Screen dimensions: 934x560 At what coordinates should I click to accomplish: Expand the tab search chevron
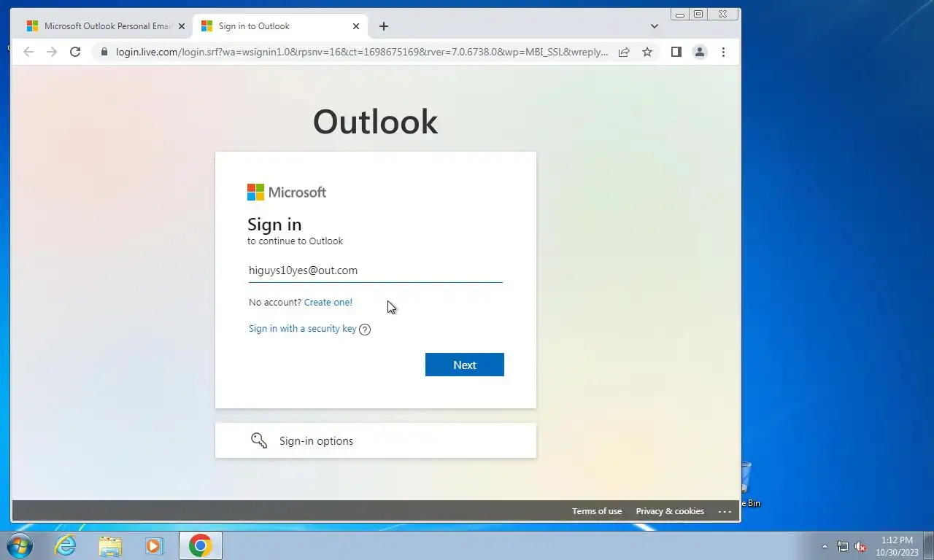pos(655,26)
